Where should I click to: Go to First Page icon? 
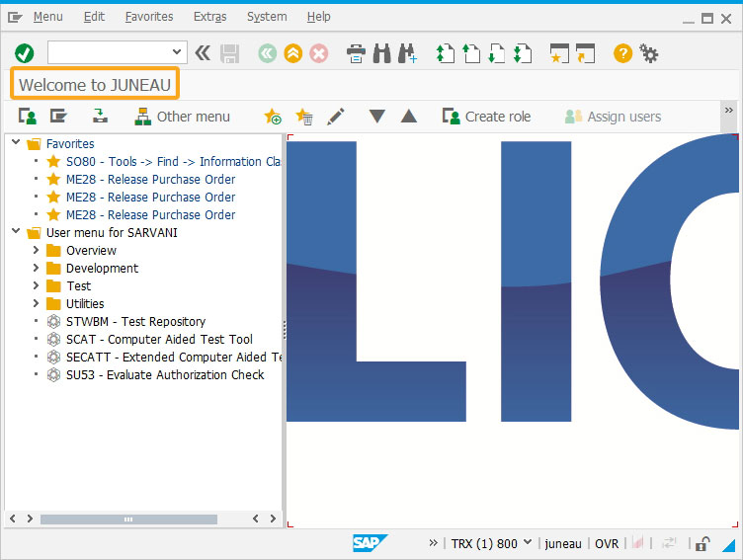tap(445, 53)
